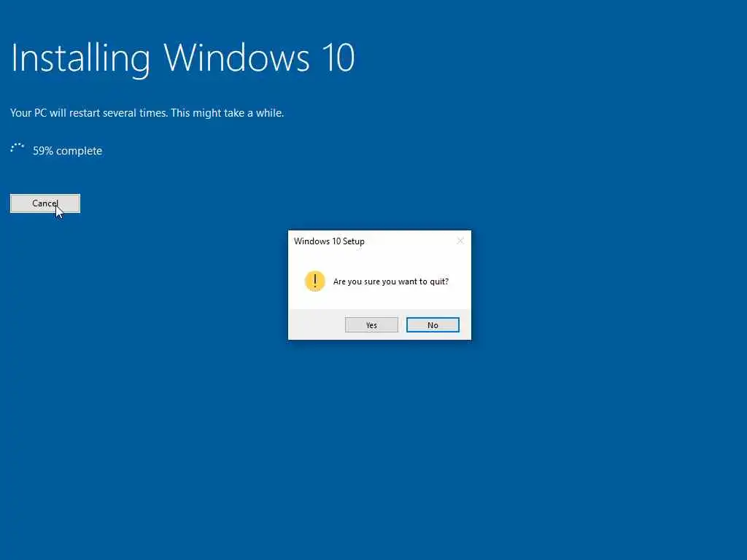Click 'Are you sure you want to quit?' text
The width and height of the screenshot is (747, 560).
391,281
